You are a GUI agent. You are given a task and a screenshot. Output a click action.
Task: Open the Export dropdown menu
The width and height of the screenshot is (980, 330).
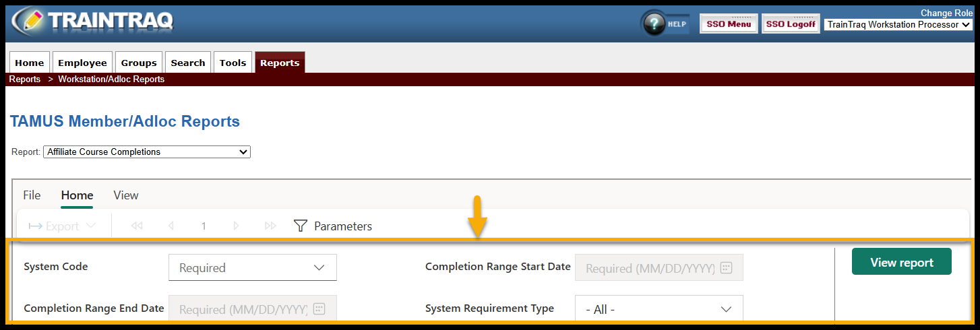click(62, 226)
